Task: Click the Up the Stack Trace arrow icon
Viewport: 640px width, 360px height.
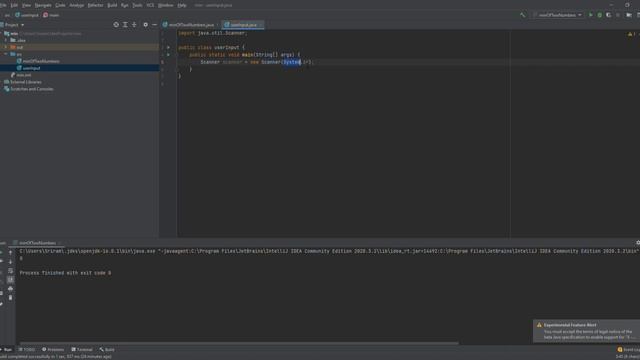Action: coord(11,253)
